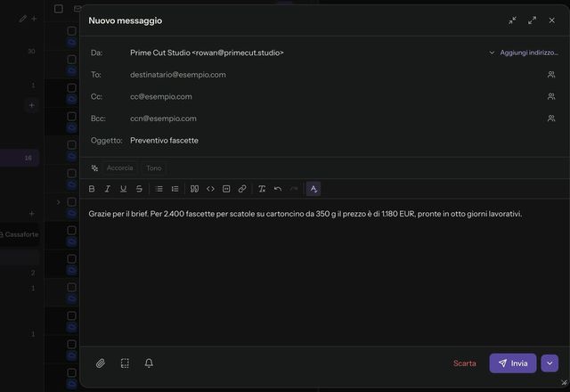Apply strikethrough formatting
This screenshot has width=570, height=392.
[x=139, y=189]
